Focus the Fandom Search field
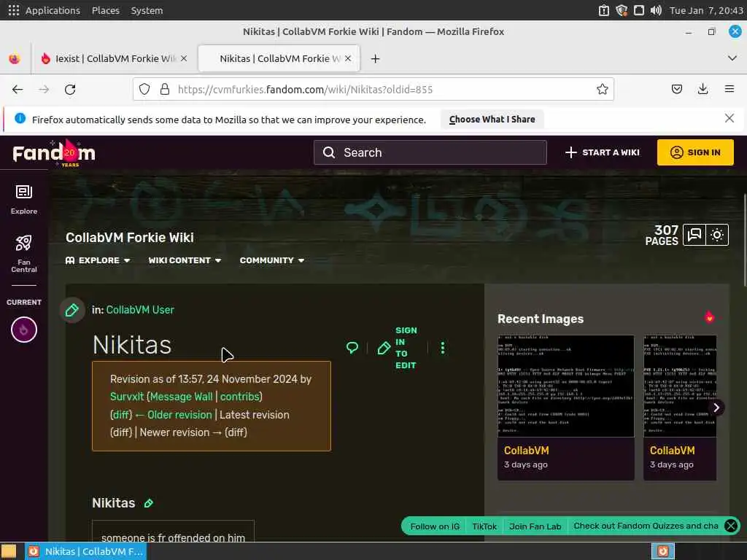The image size is (747, 560). [x=430, y=152]
